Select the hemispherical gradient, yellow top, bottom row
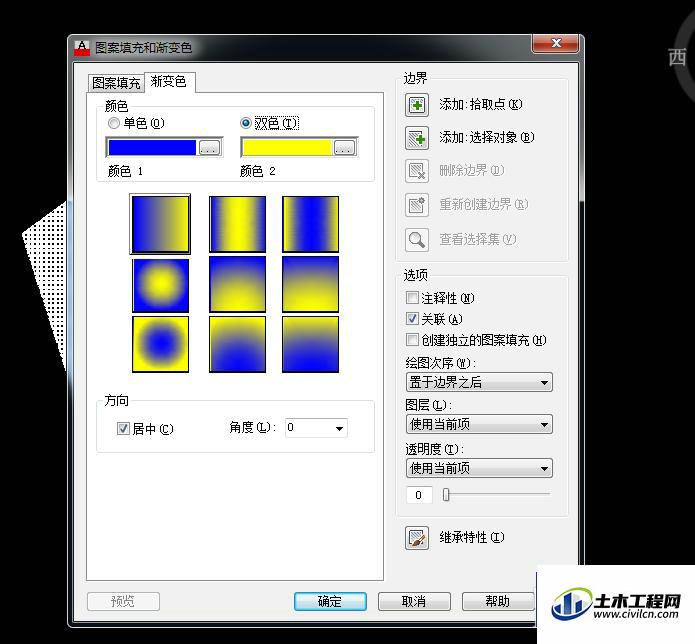The height and width of the screenshot is (644, 695). click(238, 344)
